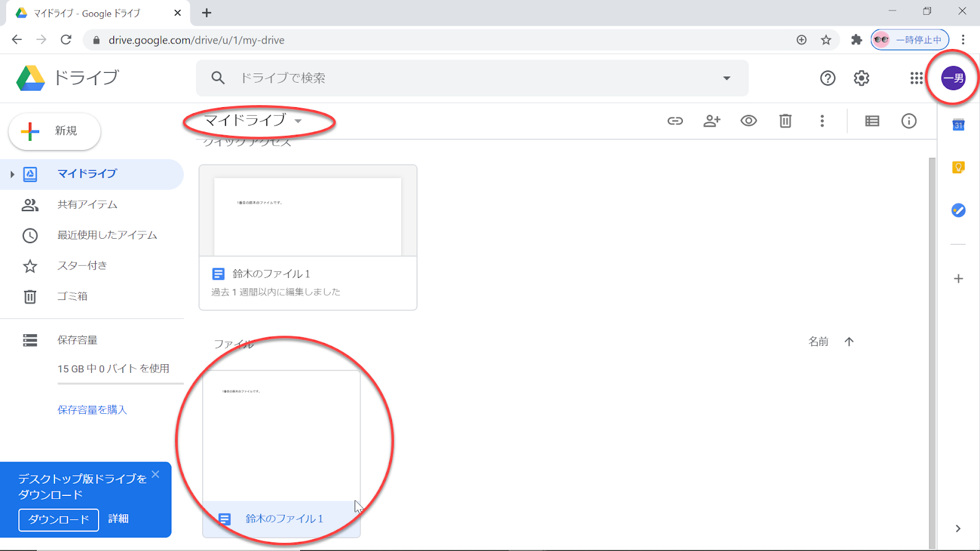This screenshot has width=980, height=551.
Task: Close the desktop Drive download banner
Action: [x=156, y=474]
